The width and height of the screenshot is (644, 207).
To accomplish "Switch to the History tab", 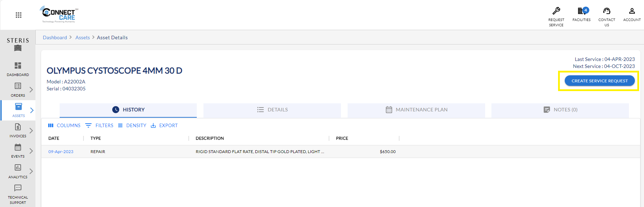I will click(x=128, y=110).
